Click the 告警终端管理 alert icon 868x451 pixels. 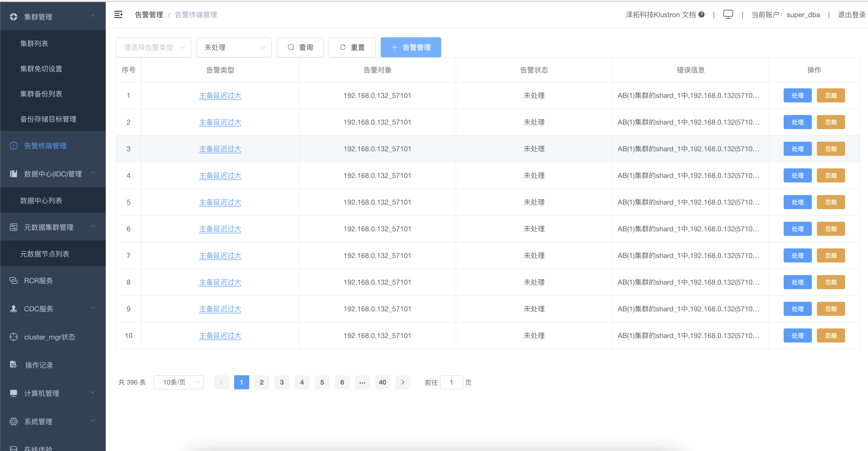13,145
